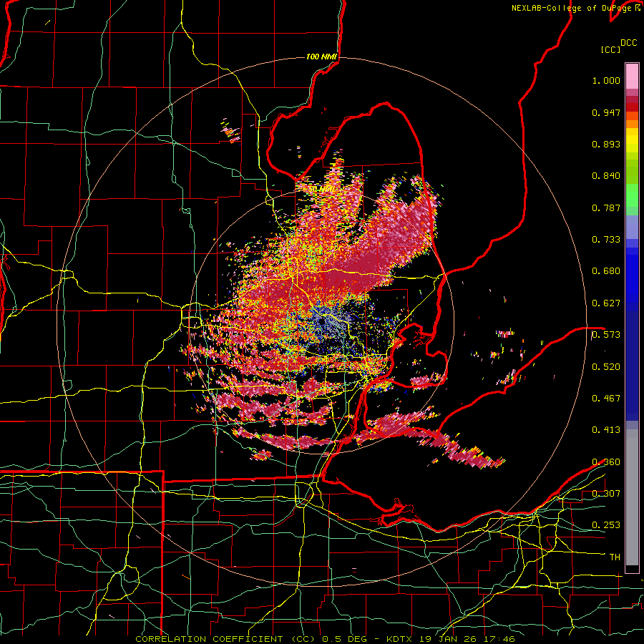
Task: Click the 0.893 color scale label
Action: [606, 144]
